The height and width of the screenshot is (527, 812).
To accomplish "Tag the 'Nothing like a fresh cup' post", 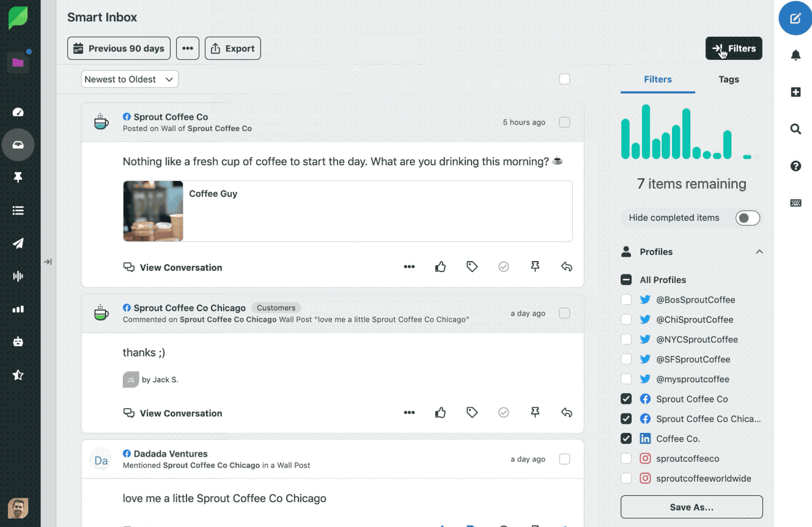I will tap(472, 267).
